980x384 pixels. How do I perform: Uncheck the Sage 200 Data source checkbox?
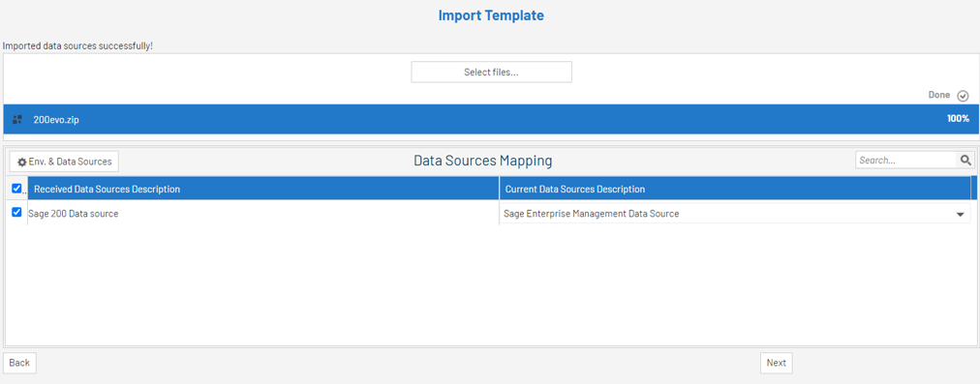[16, 212]
